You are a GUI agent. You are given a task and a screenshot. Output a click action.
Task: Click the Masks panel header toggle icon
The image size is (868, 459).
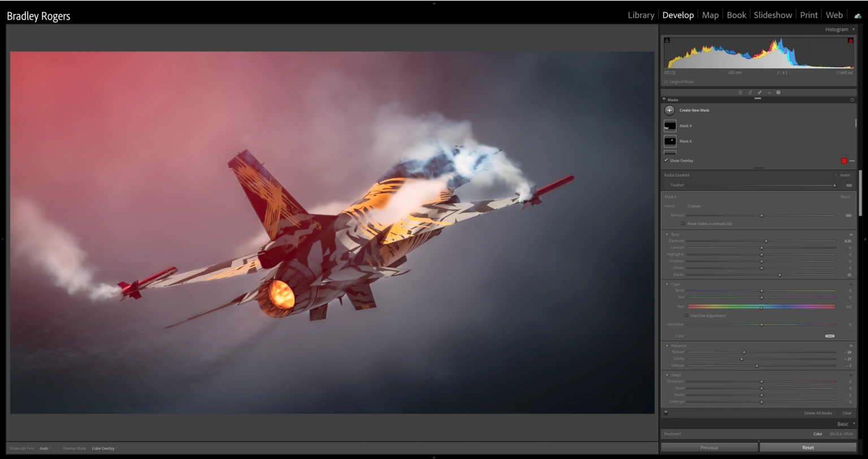(x=664, y=99)
